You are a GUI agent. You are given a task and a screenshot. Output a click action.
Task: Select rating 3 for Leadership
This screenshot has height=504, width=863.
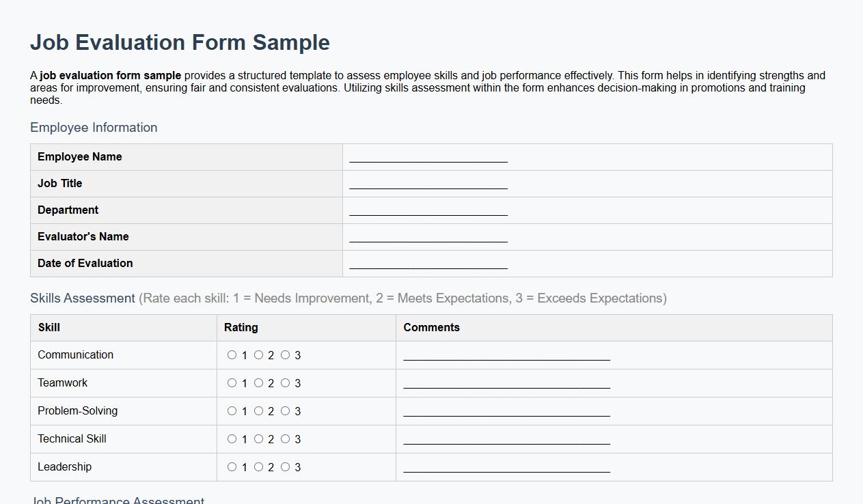[286, 466]
